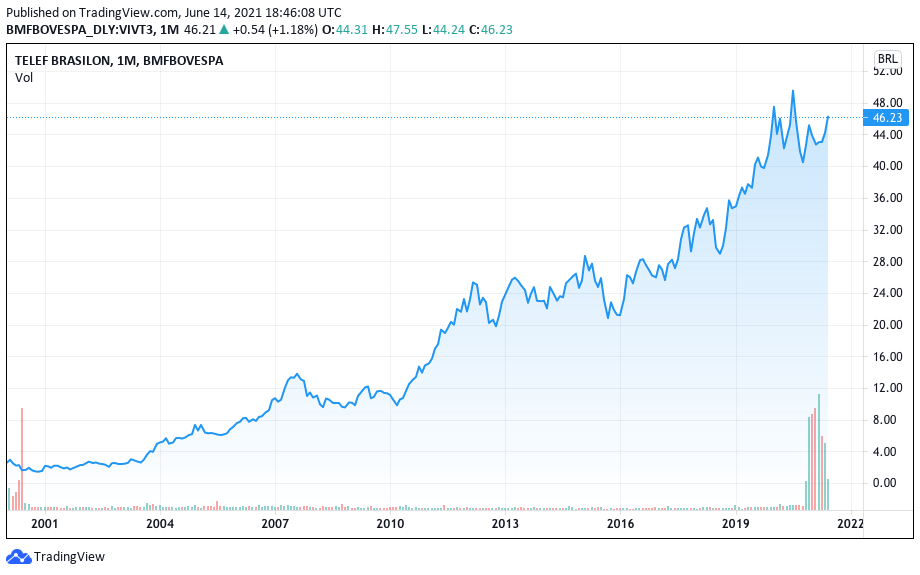
Task: Click the high value H:47.55
Action: pyautogui.click(x=395, y=29)
